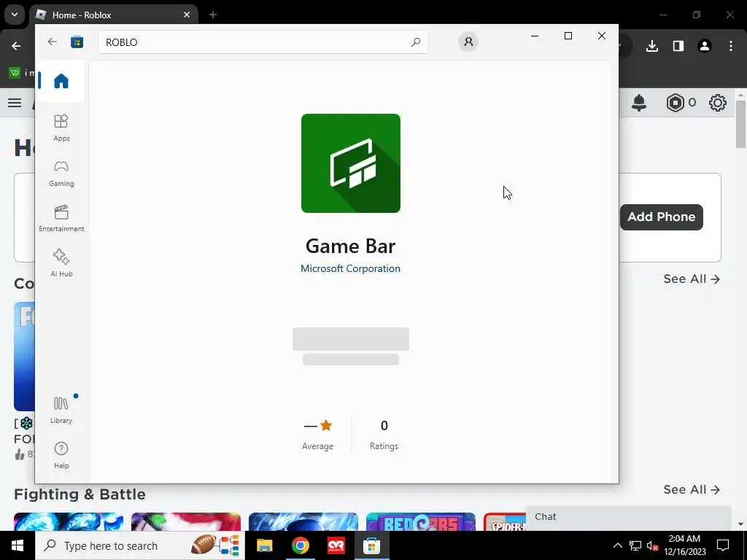Open the Microsoft Corporation publisher link
This screenshot has width=747, height=560.
(x=350, y=268)
